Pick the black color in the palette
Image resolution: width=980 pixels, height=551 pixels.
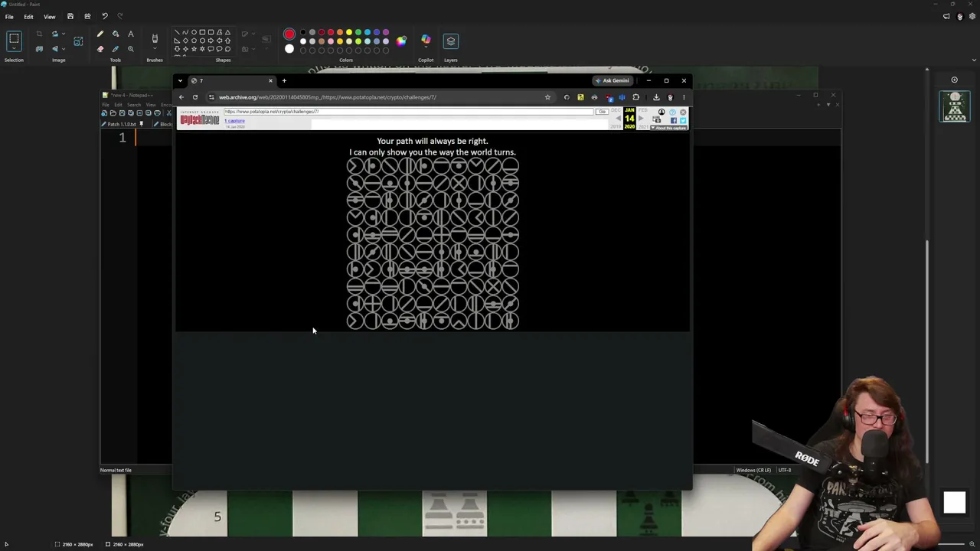click(x=303, y=32)
